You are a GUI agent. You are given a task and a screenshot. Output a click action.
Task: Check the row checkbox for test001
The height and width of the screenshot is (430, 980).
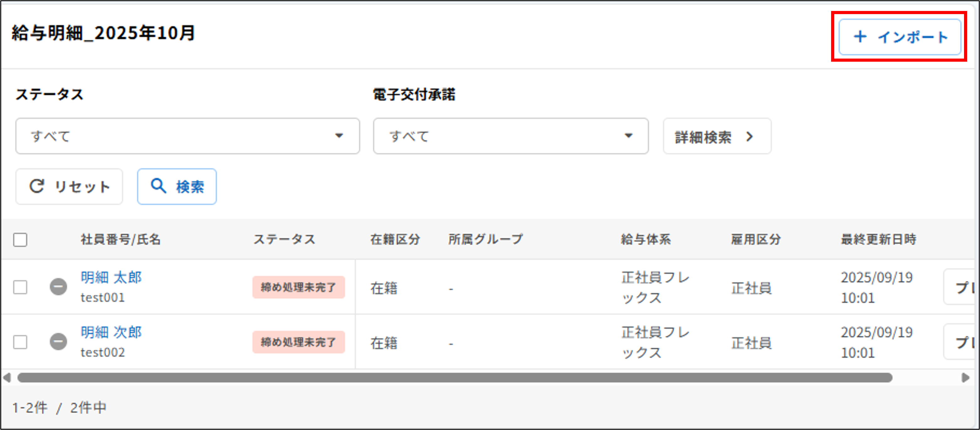coord(20,287)
